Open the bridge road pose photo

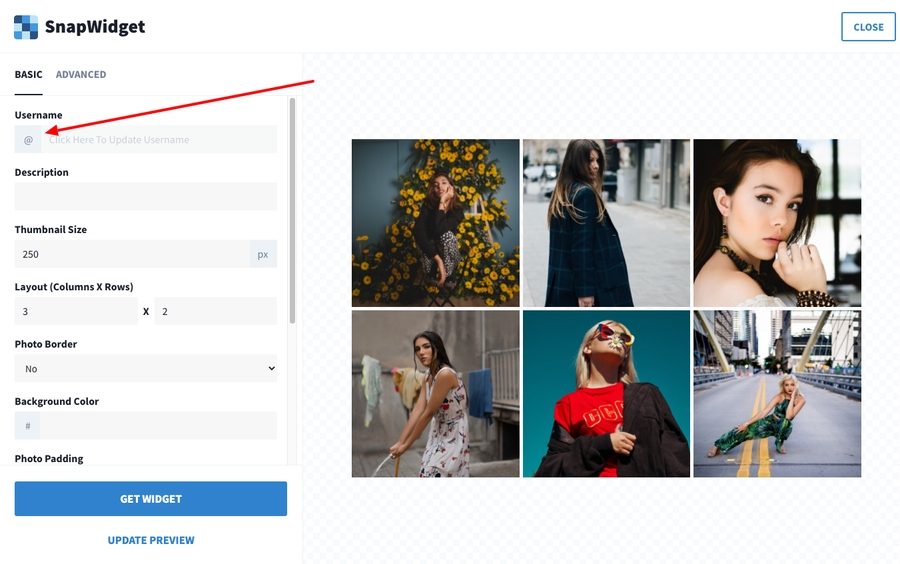(x=777, y=394)
